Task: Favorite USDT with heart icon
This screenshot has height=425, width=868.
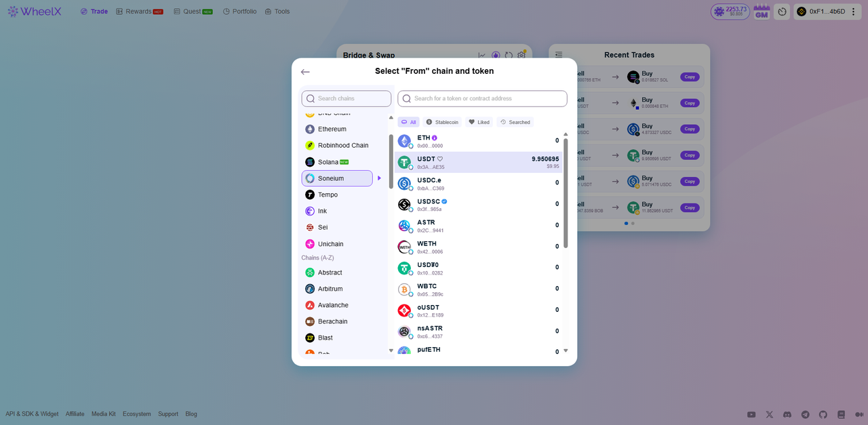Action: pyautogui.click(x=440, y=159)
